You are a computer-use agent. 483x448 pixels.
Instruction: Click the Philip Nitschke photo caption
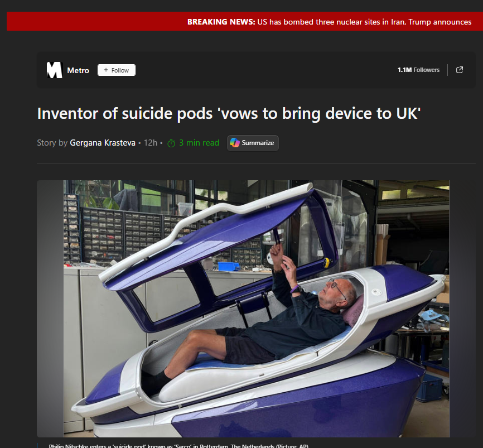(x=178, y=446)
